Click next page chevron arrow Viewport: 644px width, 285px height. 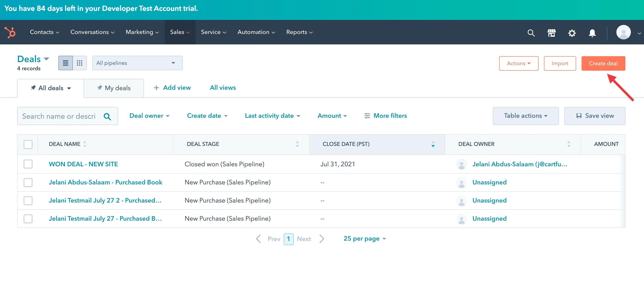(x=322, y=239)
